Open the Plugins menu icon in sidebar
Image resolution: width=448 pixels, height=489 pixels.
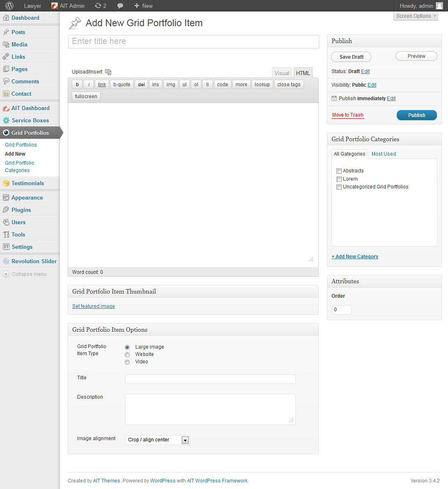click(x=6, y=210)
